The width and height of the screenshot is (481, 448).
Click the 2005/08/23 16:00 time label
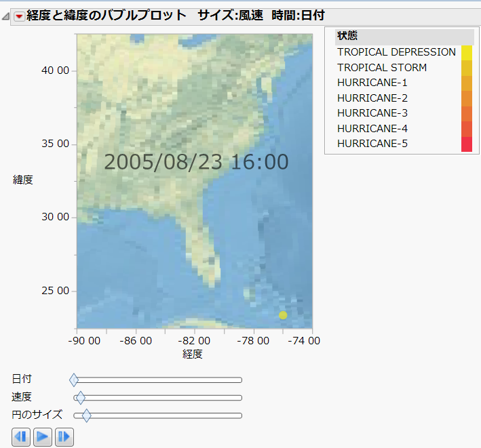[x=196, y=162]
